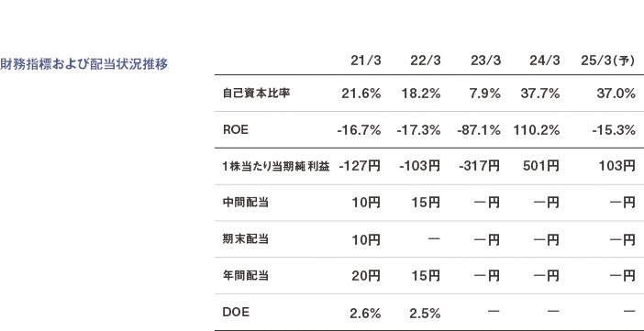Click the 1株当たり当期純利益 row label
This screenshot has width=644, height=331.
pos(276,166)
